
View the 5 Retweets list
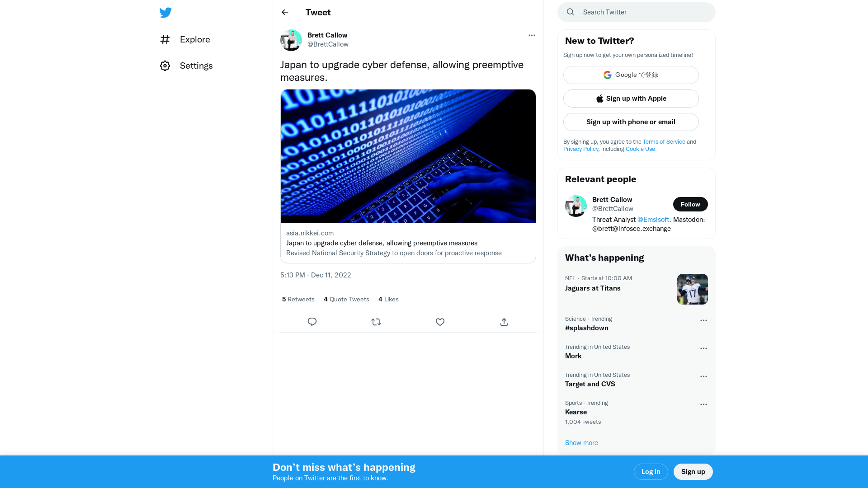[x=298, y=299]
